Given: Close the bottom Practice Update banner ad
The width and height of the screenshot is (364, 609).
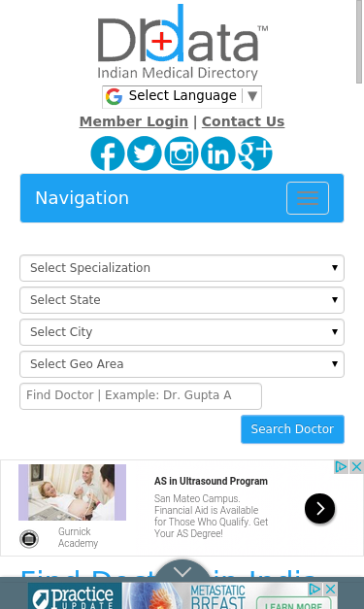Looking at the screenshot, I should [331, 590].
